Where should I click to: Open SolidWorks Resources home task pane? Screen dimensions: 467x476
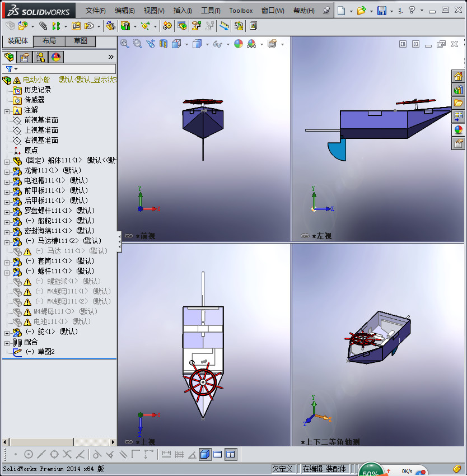(x=458, y=76)
